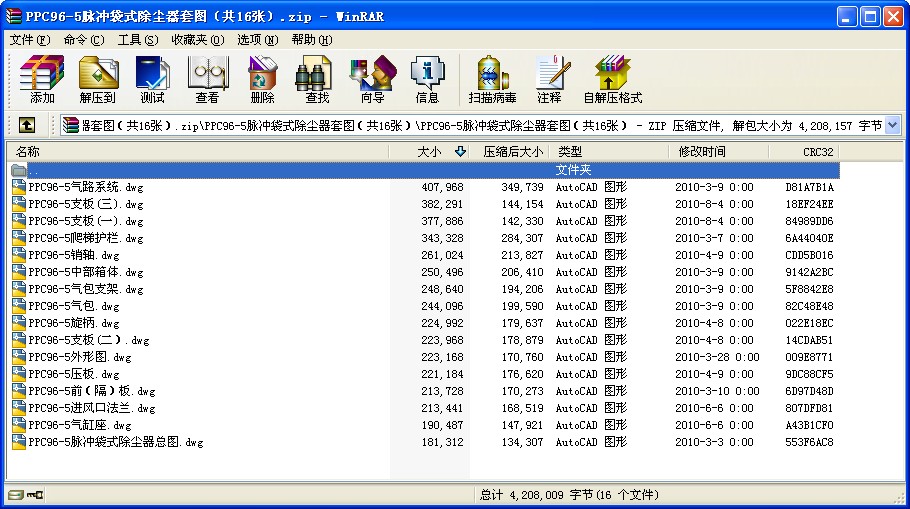Click file icon of PPC96-5气包.dwg

pyautogui.click(x=19, y=306)
